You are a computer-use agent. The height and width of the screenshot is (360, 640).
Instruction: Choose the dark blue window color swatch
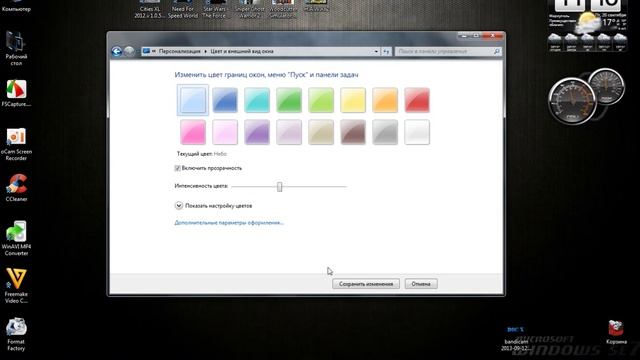pos(224,100)
